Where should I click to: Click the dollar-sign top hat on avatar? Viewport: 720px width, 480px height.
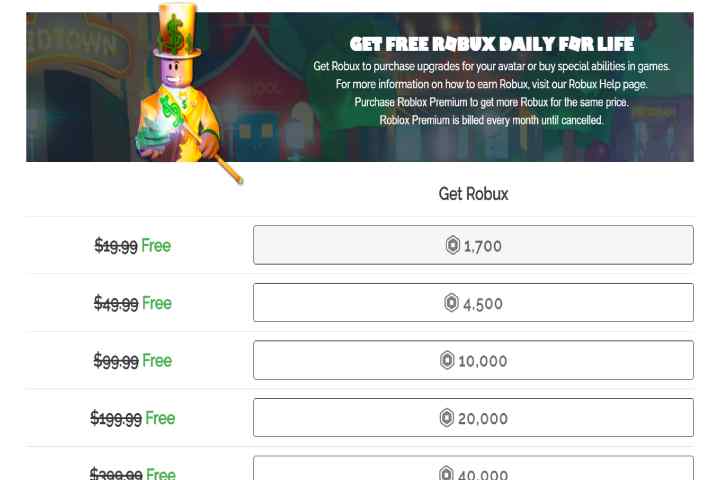178,30
